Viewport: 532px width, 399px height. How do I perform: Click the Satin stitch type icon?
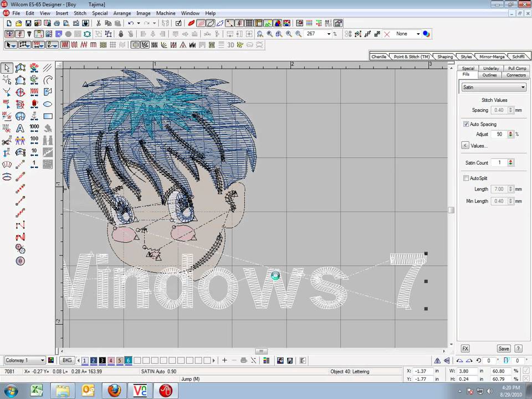(65, 45)
